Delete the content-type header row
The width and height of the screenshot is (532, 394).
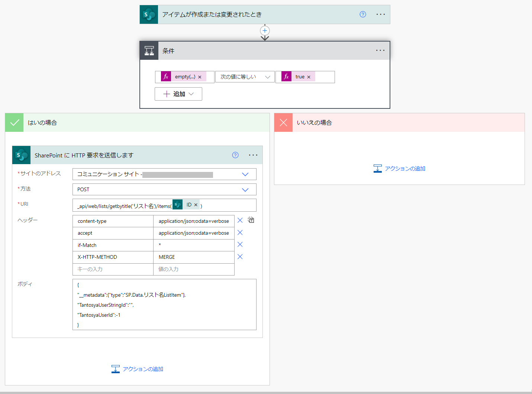(240, 220)
